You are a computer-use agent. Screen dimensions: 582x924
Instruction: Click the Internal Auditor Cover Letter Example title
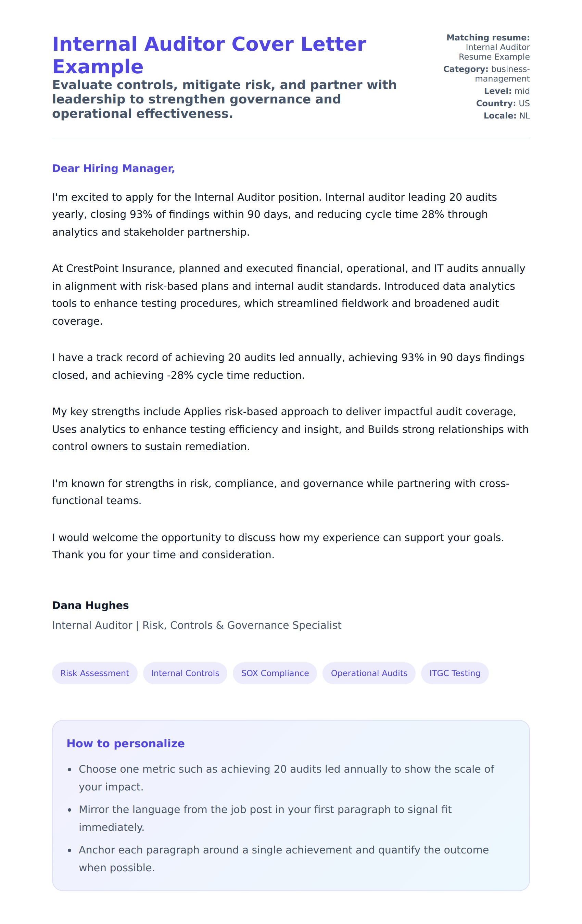[x=209, y=55]
